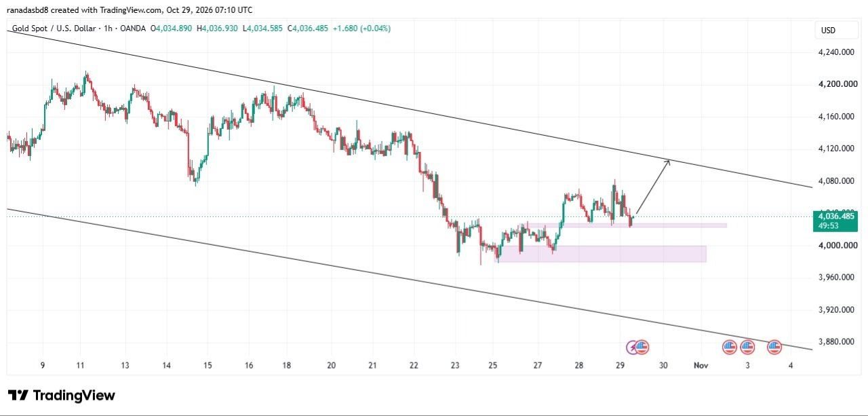868x416 pixels.
Task: Click date axis label 29
Action: pyautogui.click(x=620, y=365)
